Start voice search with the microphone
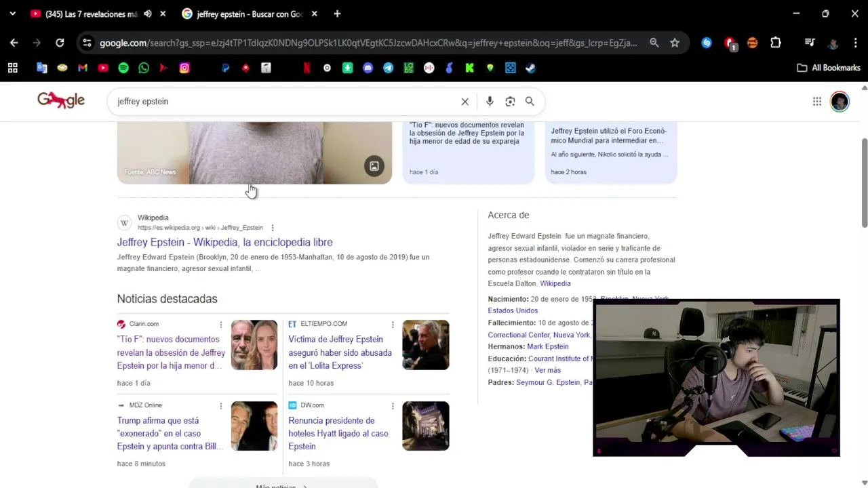This screenshot has height=488, width=868. pos(490,102)
